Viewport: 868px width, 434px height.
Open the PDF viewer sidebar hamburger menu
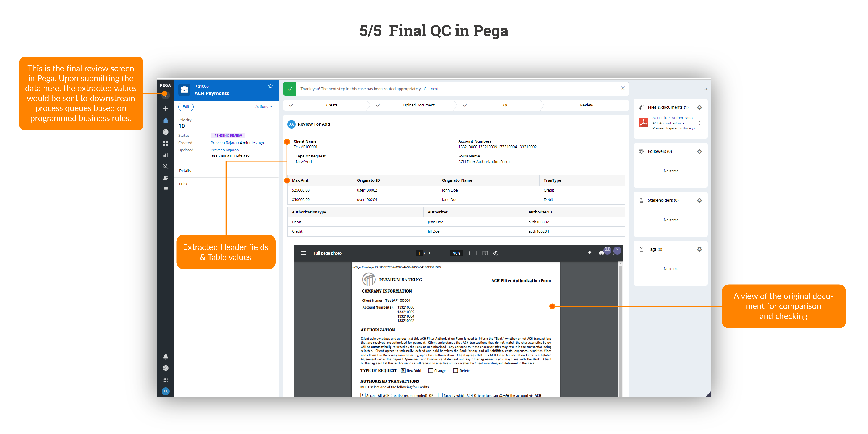pos(303,253)
